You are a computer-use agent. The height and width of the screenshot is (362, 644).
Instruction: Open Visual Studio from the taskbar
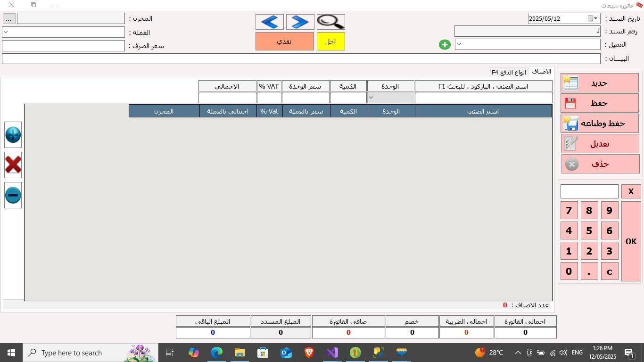332,353
